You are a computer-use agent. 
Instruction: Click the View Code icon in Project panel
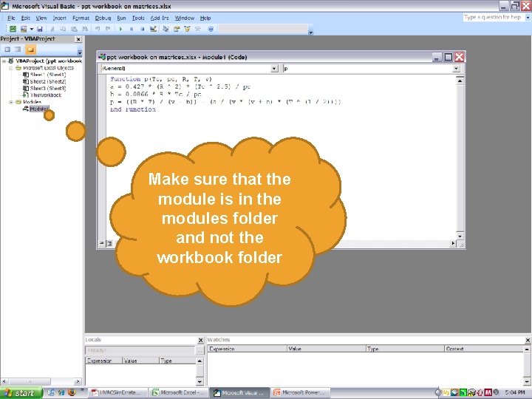pos(7,50)
